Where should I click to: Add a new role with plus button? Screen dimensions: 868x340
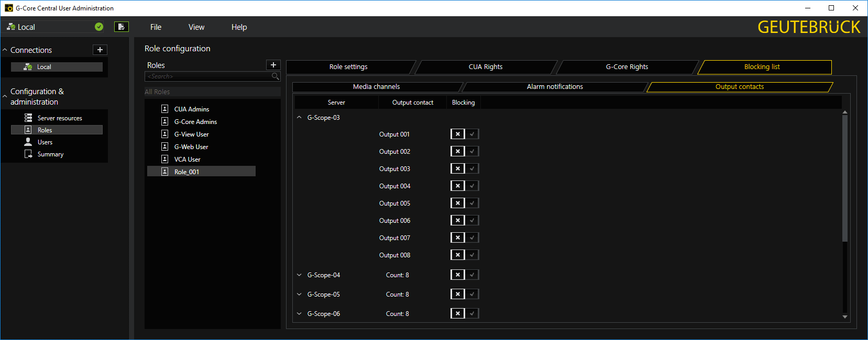pyautogui.click(x=273, y=65)
